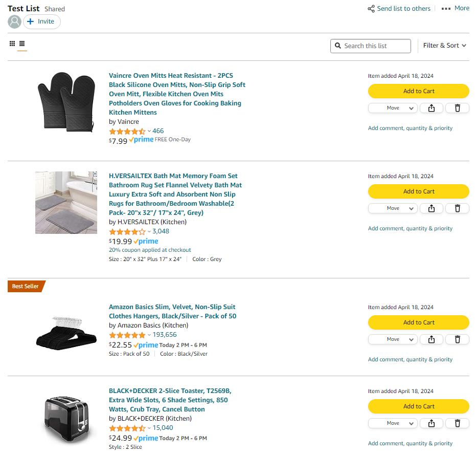The width and height of the screenshot is (476, 456).
Task: Add BLACK+DECKER Toaster to cart
Action: (418, 406)
